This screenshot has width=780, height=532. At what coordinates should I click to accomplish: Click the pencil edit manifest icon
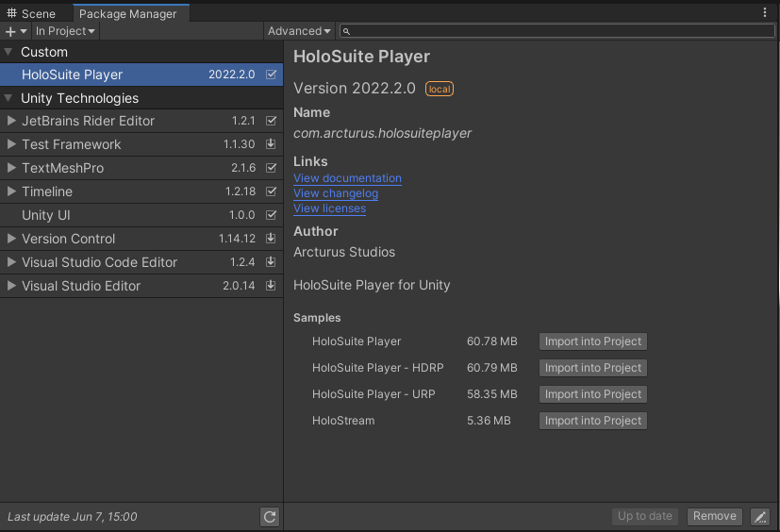click(x=759, y=517)
